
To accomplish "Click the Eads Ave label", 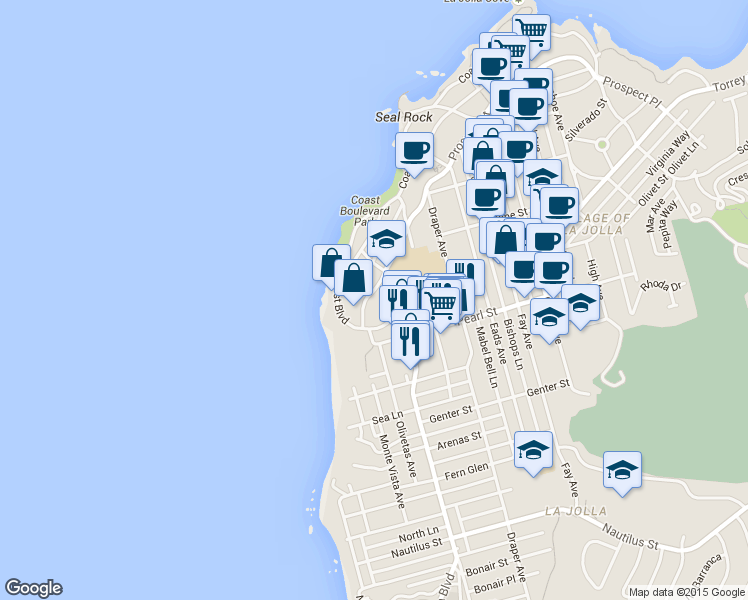I will pyautogui.click(x=498, y=343).
